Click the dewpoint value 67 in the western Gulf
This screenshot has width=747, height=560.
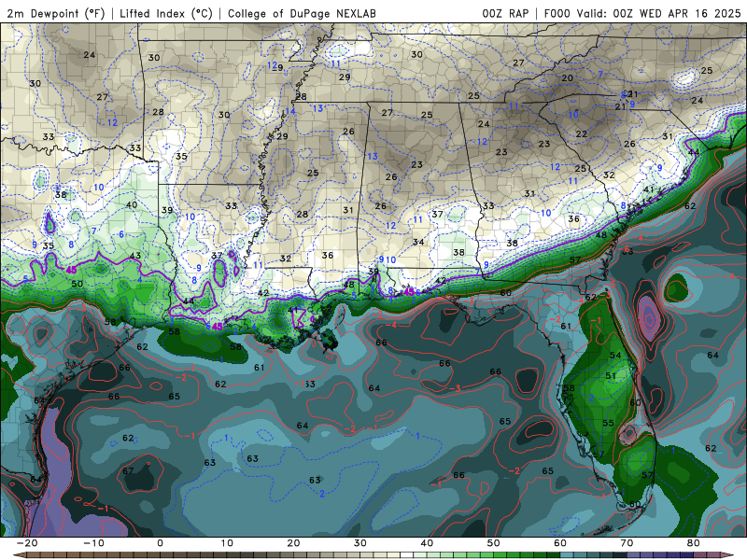click(128, 470)
